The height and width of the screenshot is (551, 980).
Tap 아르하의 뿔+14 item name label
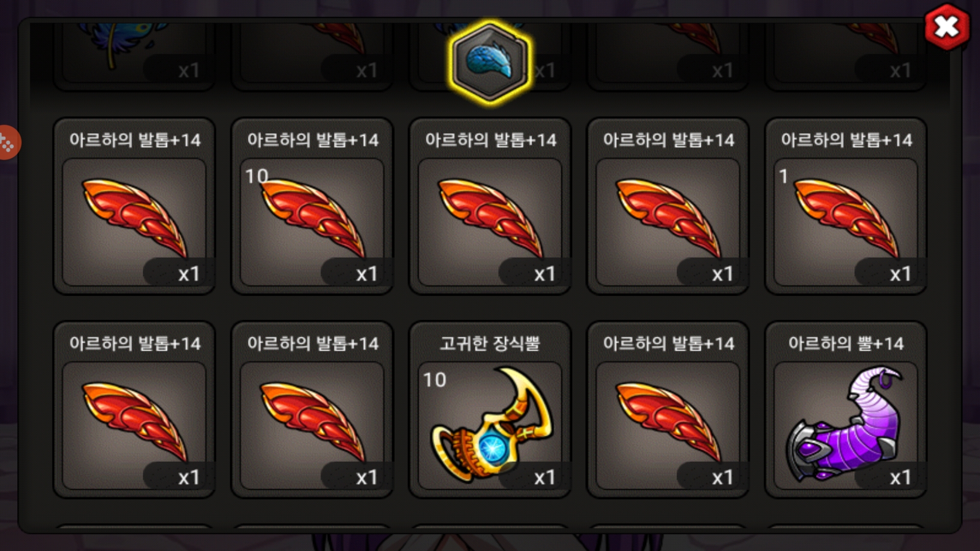click(x=846, y=343)
